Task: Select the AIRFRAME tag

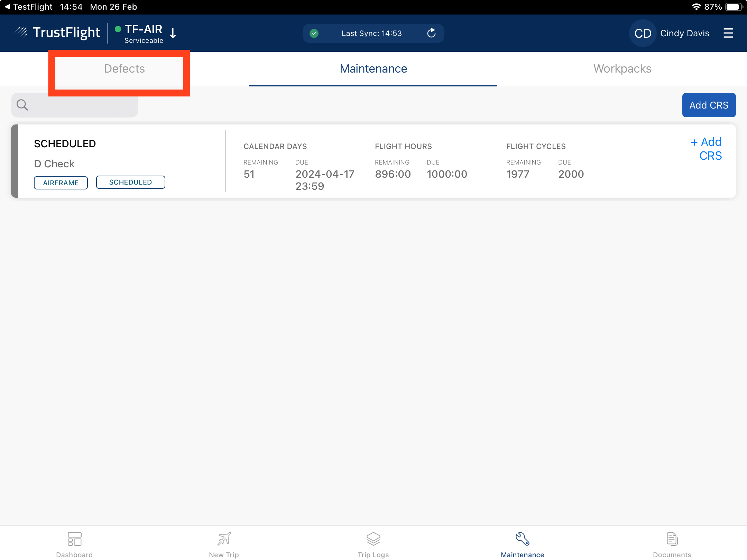Action: (61, 183)
